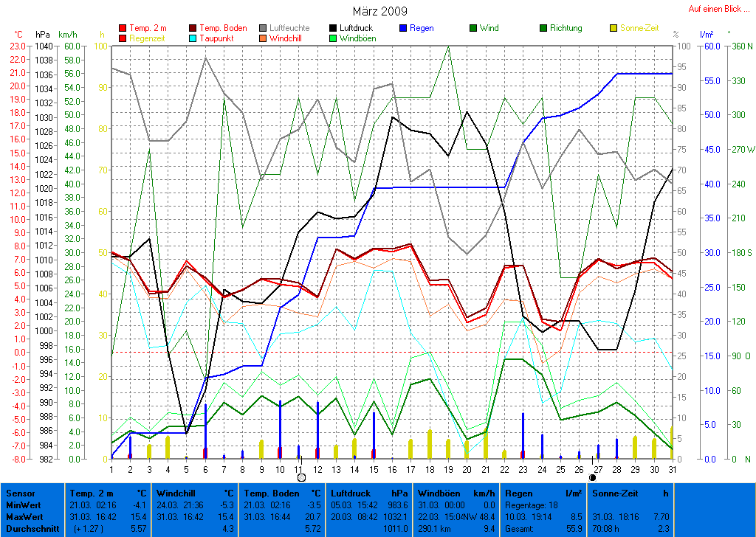Select the 'Luftdruck' column header in table

[x=349, y=493]
